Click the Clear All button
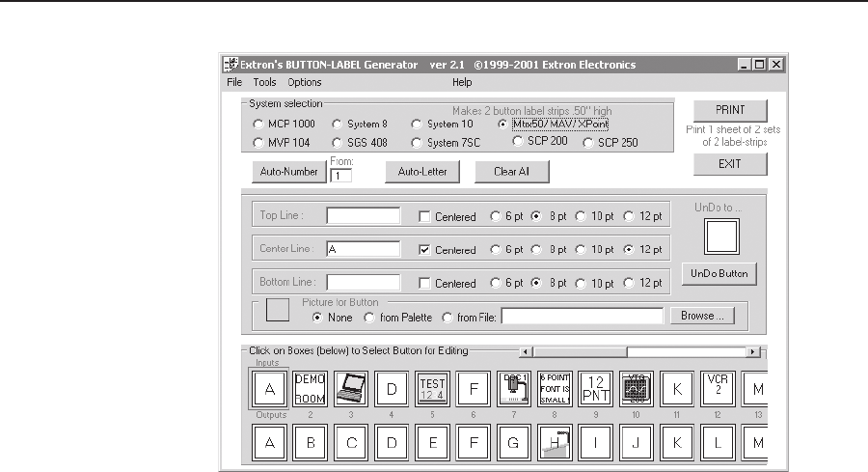 coord(511,172)
